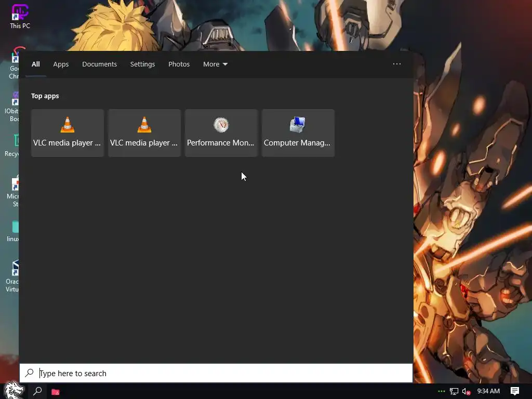Click the Type here to search field
This screenshot has height=399, width=532.
(x=216, y=373)
